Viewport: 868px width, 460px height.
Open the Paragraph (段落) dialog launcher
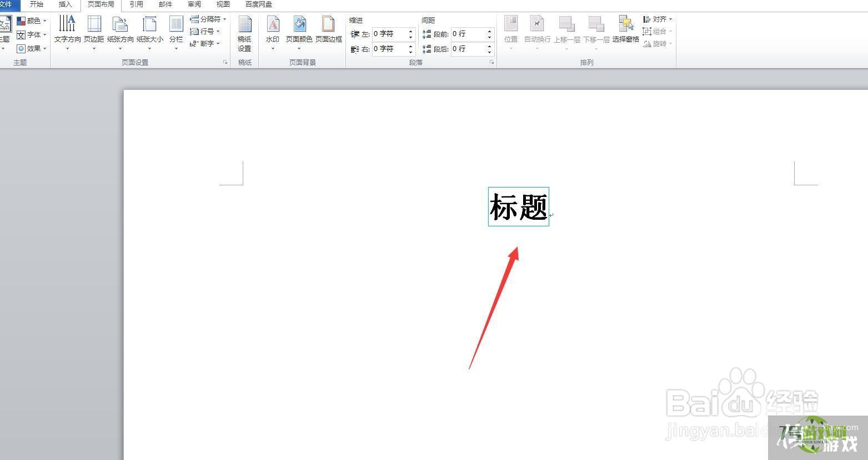point(492,63)
